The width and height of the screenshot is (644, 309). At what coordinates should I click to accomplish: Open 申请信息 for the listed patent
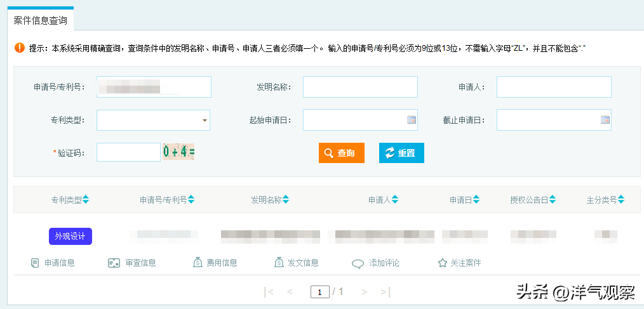tap(53, 263)
